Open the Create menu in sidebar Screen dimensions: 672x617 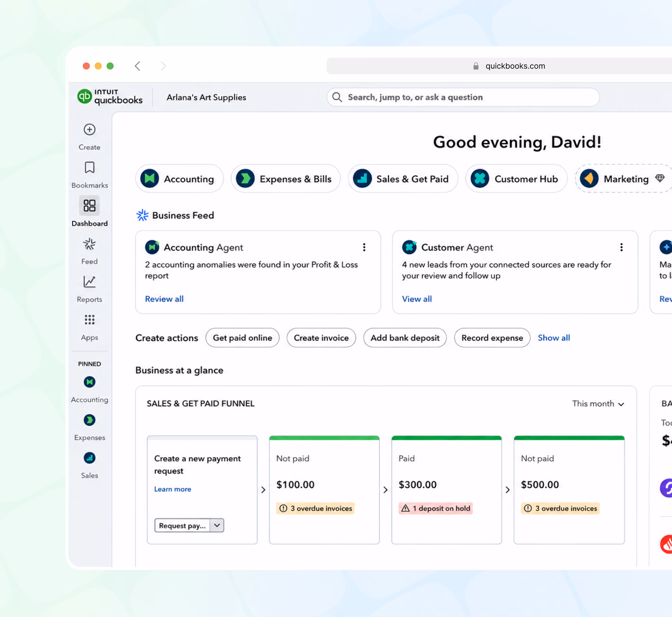tap(90, 137)
